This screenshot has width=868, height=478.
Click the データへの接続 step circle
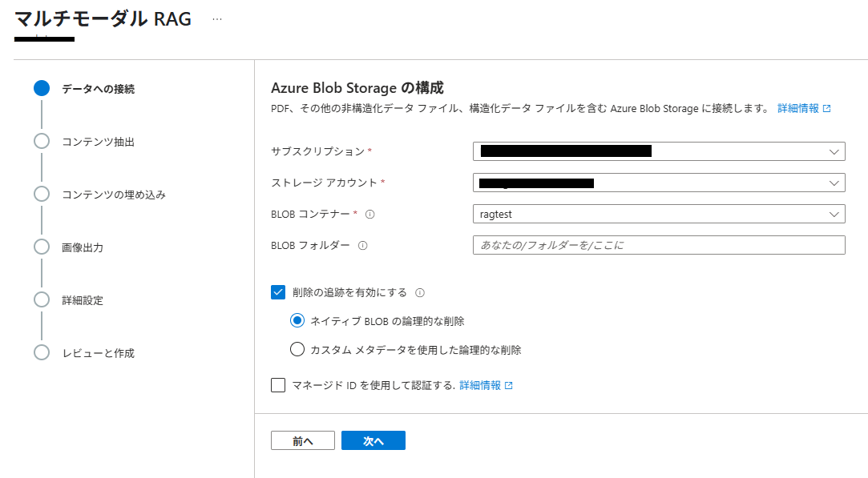click(x=42, y=89)
